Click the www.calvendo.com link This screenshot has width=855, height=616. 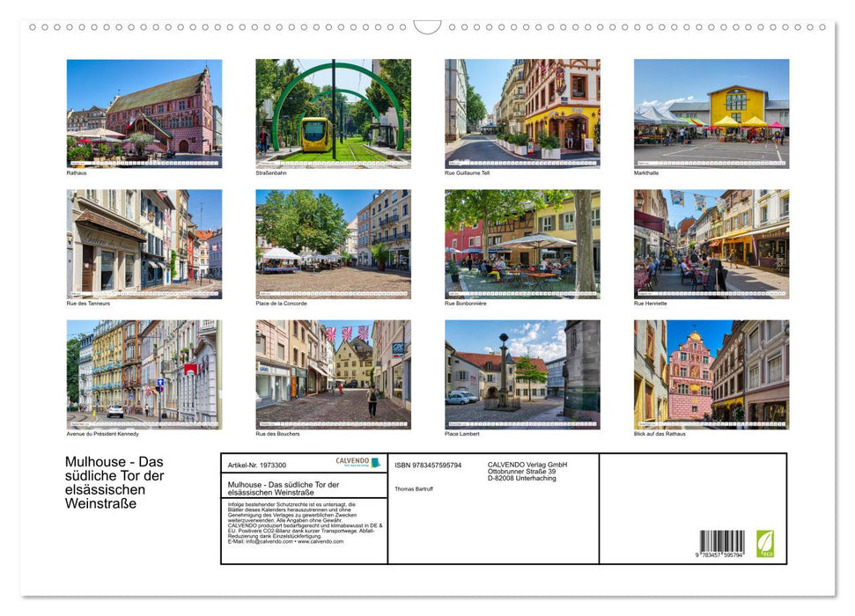coord(320,542)
